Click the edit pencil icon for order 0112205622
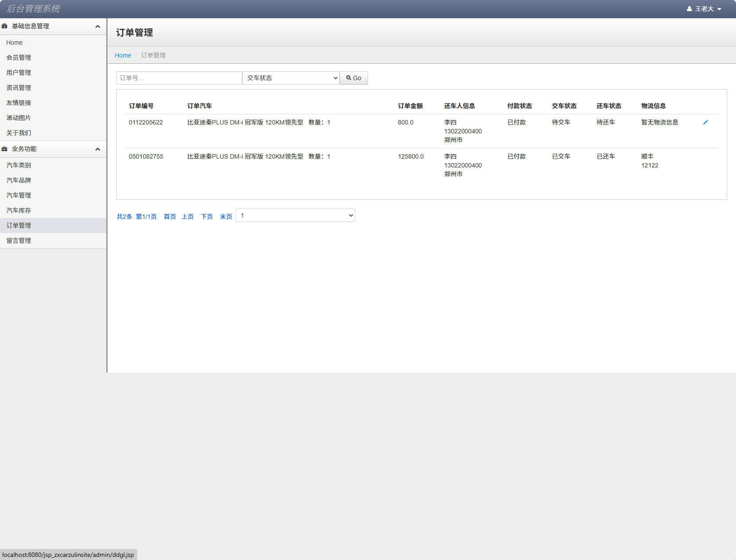This screenshot has width=736, height=560. 705,122
